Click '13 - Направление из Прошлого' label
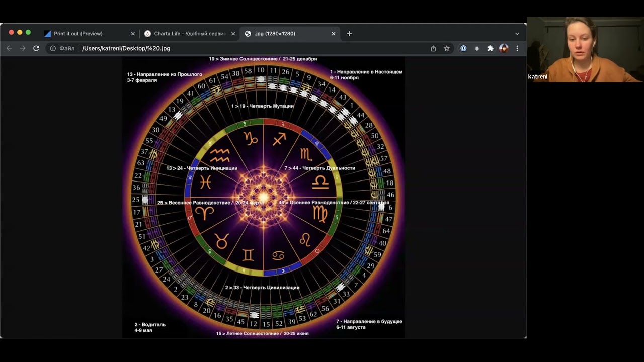Image resolution: width=644 pixels, height=362 pixels. click(x=165, y=74)
